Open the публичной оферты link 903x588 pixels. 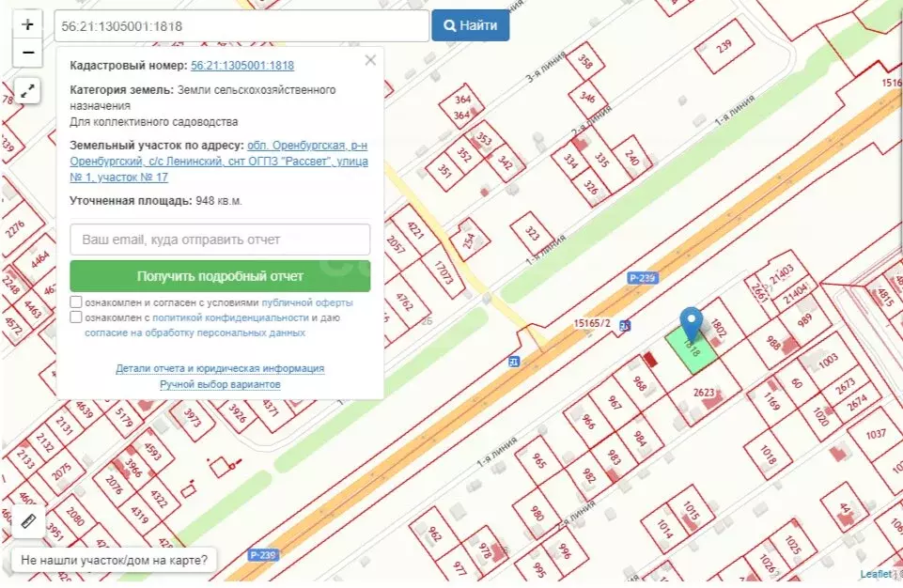coord(306,302)
